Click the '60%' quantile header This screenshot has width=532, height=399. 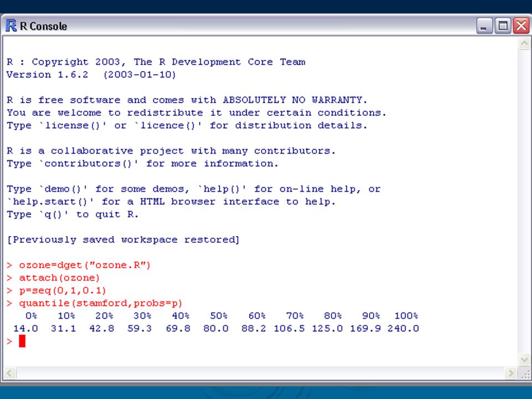click(x=257, y=316)
